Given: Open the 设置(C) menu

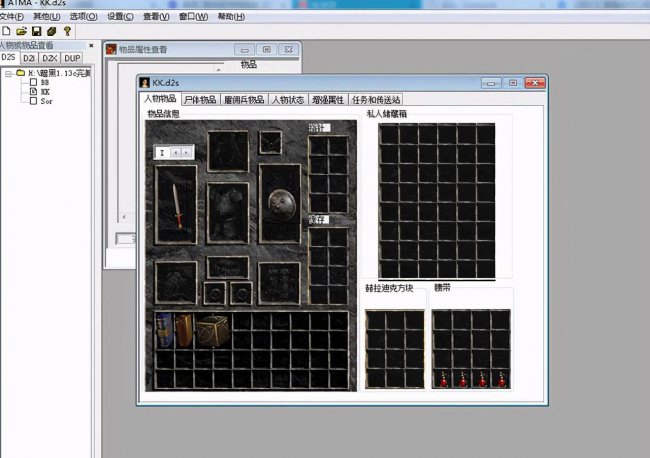Looking at the screenshot, I should pos(120,17).
